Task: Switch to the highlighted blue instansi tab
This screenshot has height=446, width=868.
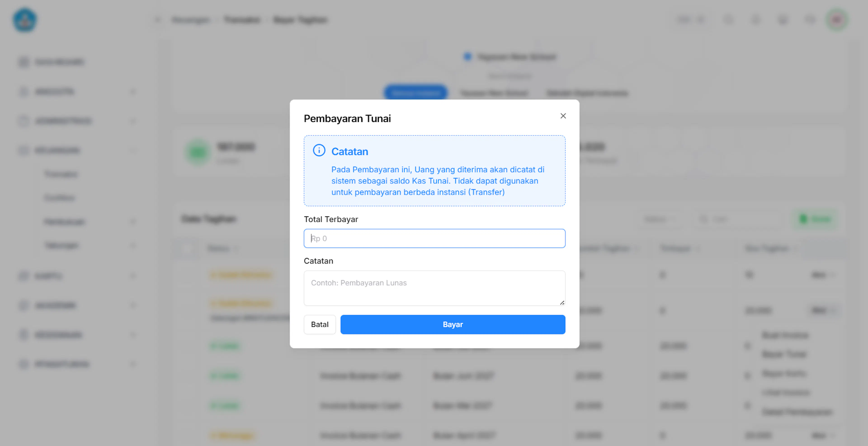Action: click(x=416, y=93)
